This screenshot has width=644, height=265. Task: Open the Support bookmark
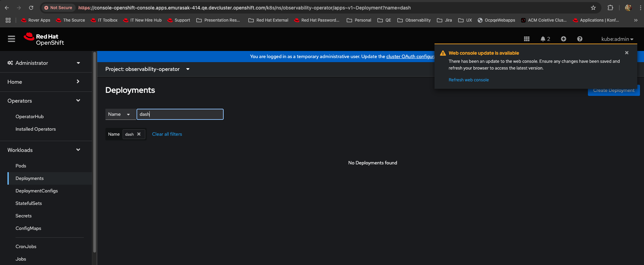[179, 20]
